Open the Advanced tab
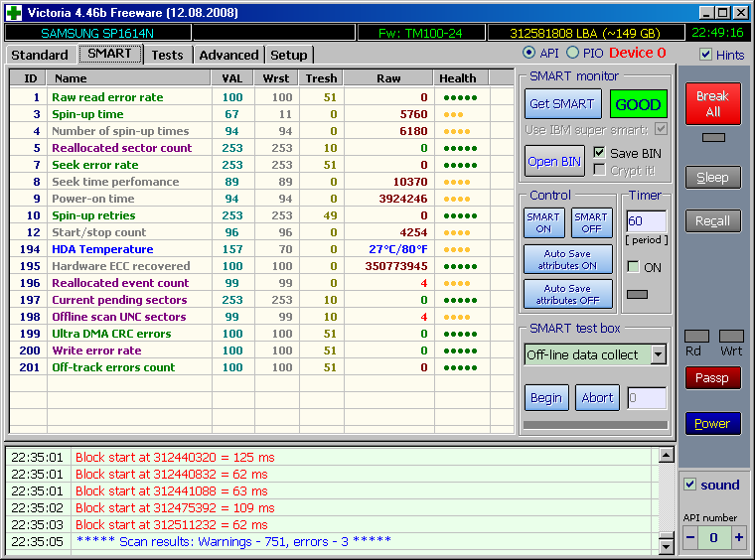Viewport: 755px width, 560px height. click(228, 55)
